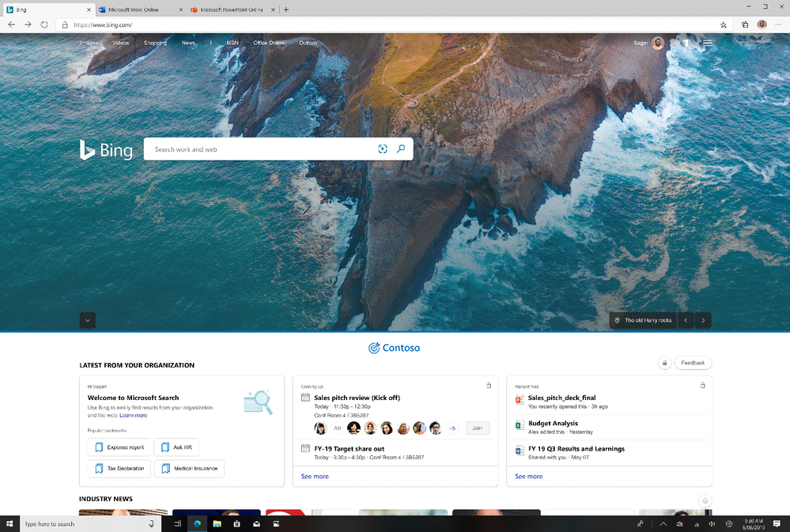Join the Sales pitch review meeting

[477, 428]
